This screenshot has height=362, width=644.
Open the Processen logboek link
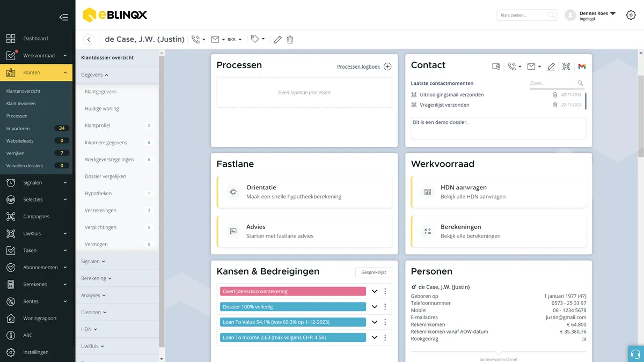(358, 67)
